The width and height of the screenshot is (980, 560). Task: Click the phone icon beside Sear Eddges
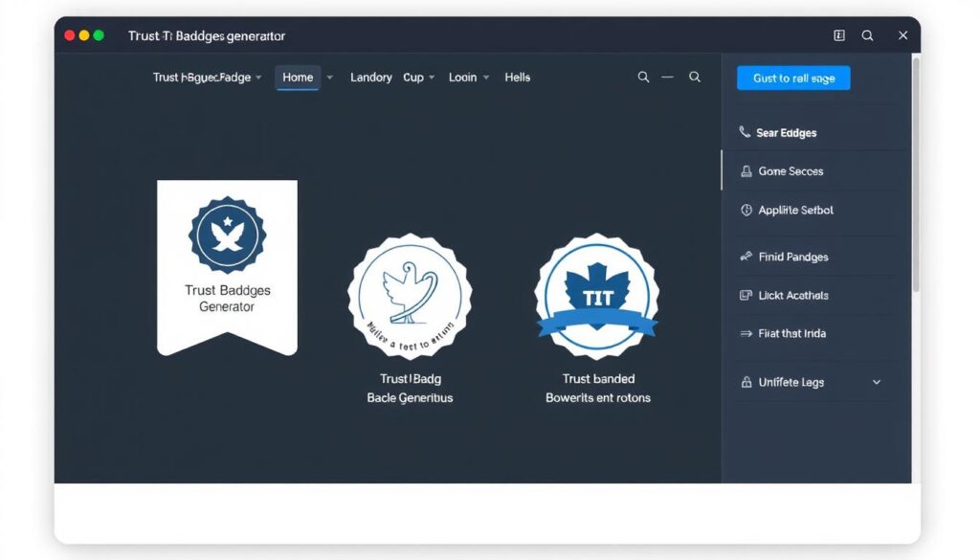click(745, 133)
